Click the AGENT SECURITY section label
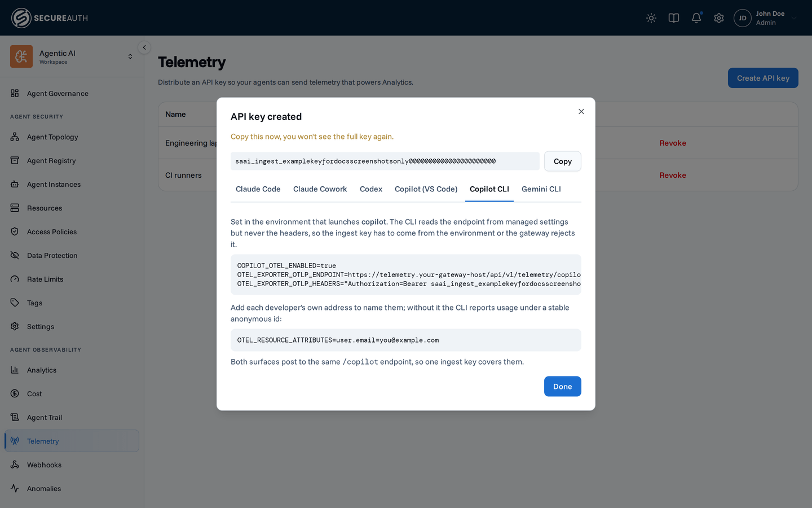812x508 pixels. (x=37, y=117)
